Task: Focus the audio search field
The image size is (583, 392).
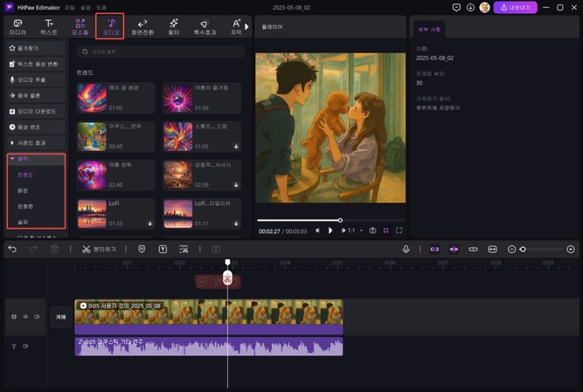Action: pos(161,52)
